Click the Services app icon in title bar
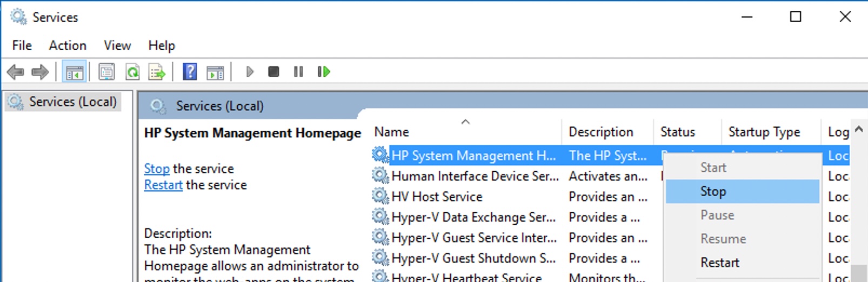 (x=18, y=17)
